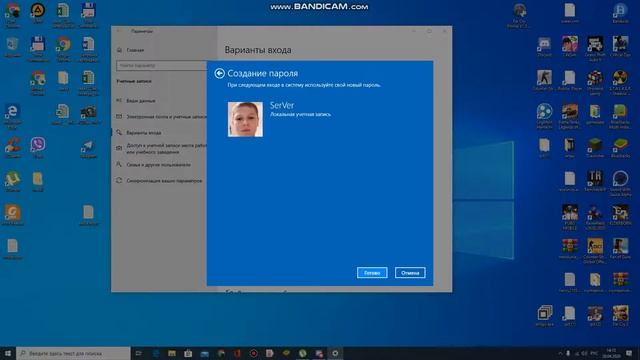This screenshot has height=360, width=640.
Task: Open Discord desktop shortcut
Action: pyautogui.click(x=544, y=47)
